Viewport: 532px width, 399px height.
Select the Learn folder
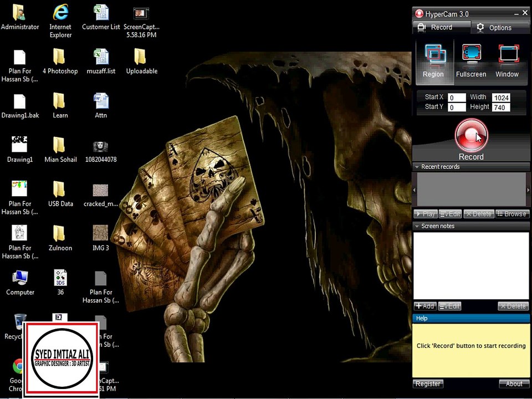60,106
